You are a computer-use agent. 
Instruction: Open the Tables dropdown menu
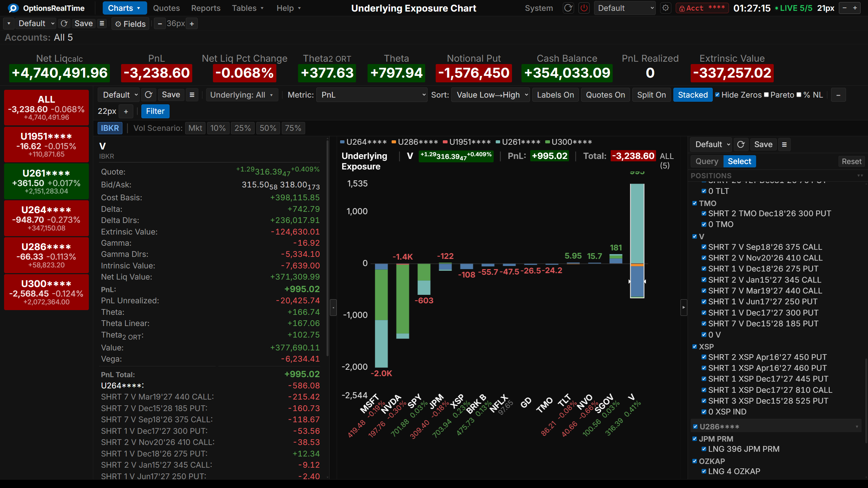248,8
